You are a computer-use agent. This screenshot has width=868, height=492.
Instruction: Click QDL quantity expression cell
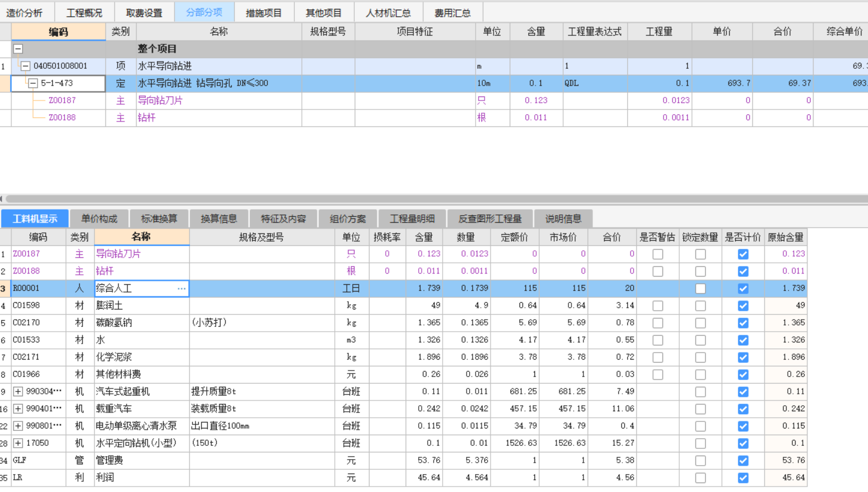click(x=595, y=83)
